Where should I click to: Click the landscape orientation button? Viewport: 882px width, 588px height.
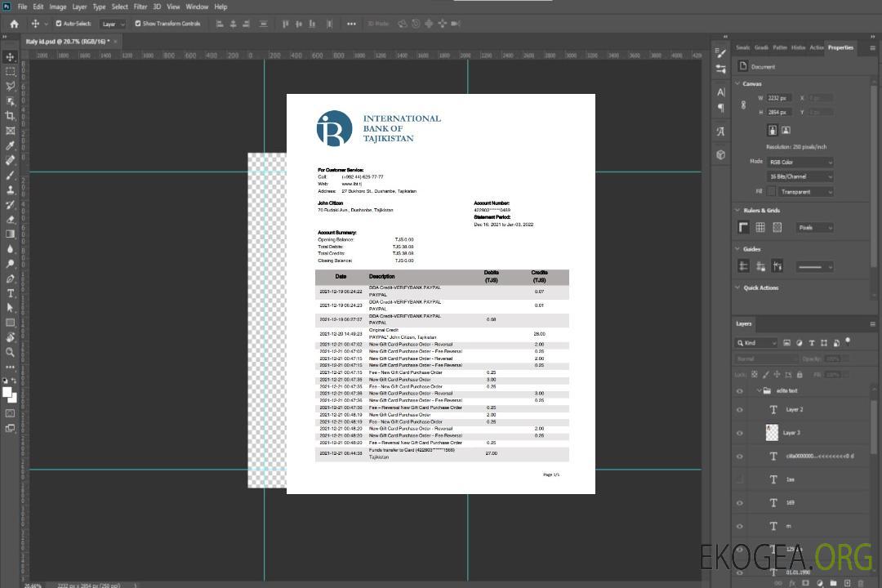click(x=786, y=130)
